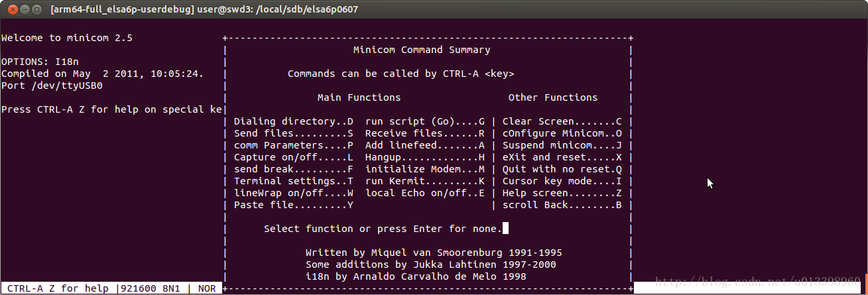Select 'Receive files......R' entry

click(425, 133)
